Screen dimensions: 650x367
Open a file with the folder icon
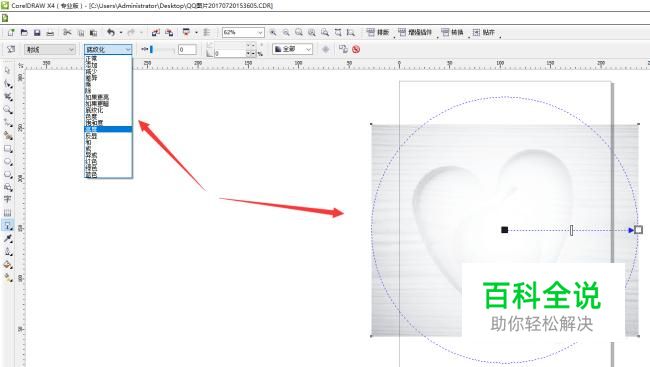24,32
